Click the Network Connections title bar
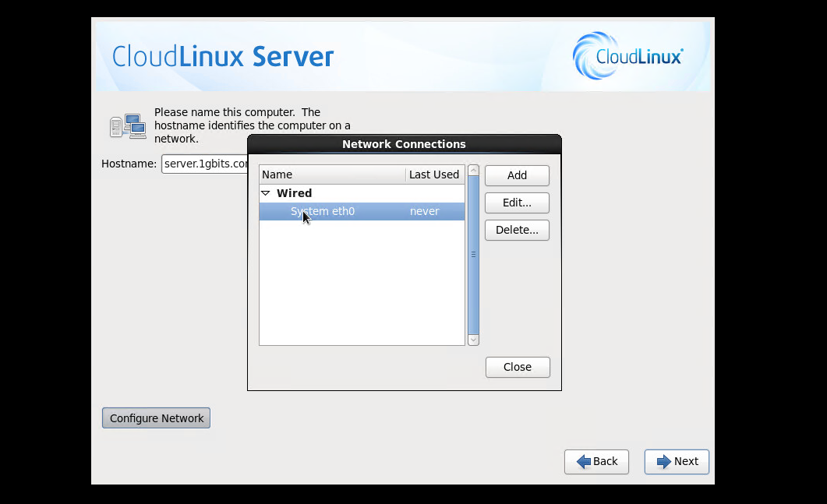 coord(404,144)
